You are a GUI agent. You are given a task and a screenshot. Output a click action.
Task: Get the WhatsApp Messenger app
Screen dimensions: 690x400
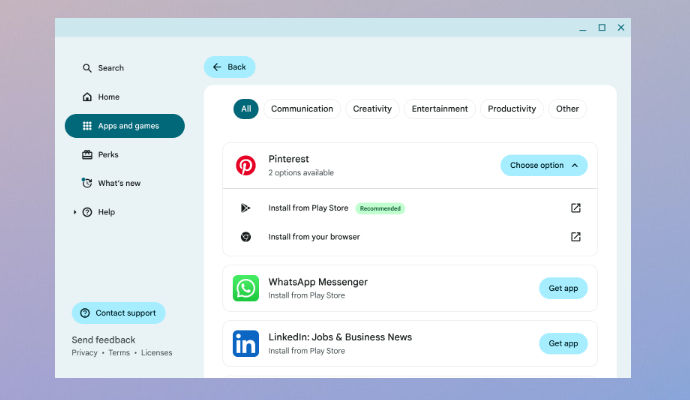563,288
